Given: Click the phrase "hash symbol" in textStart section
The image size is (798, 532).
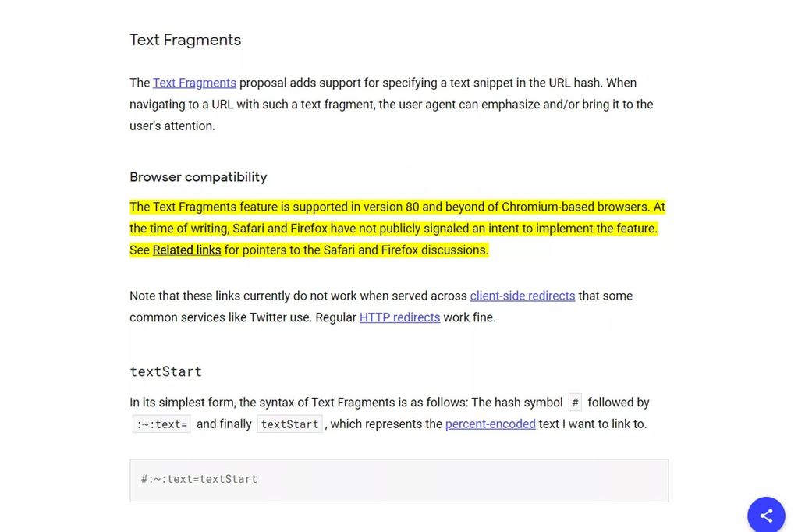Looking at the screenshot, I should click(530, 402).
